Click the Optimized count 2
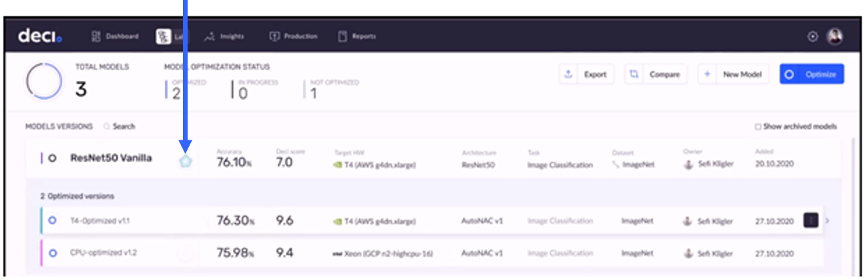 click(x=176, y=93)
